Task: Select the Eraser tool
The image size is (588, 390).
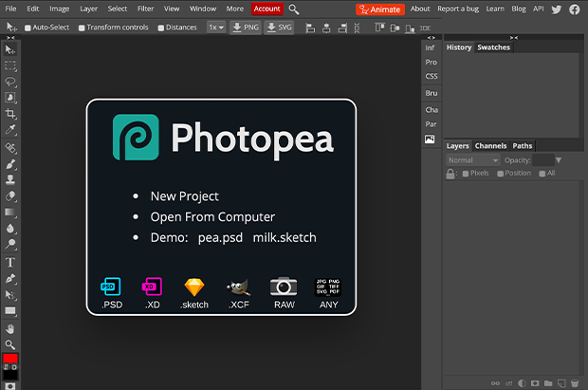Action: tap(10, 195)
